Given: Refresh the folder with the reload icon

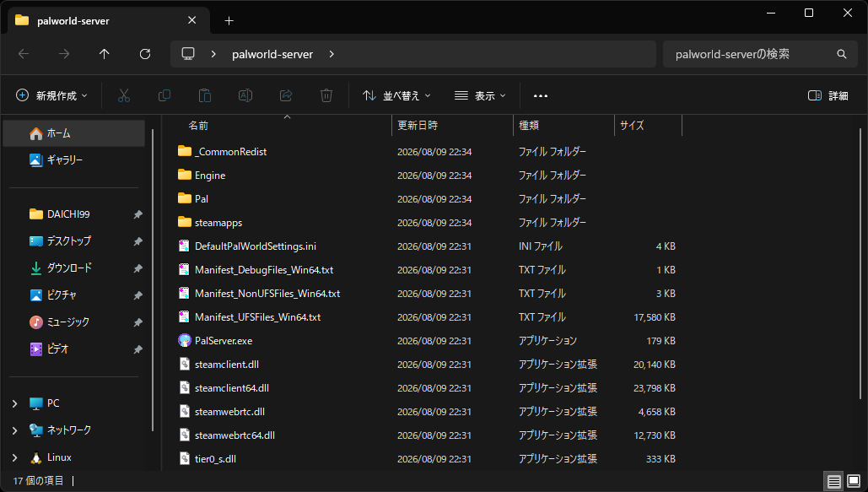Looking at the screenshot, I should 145,54.
